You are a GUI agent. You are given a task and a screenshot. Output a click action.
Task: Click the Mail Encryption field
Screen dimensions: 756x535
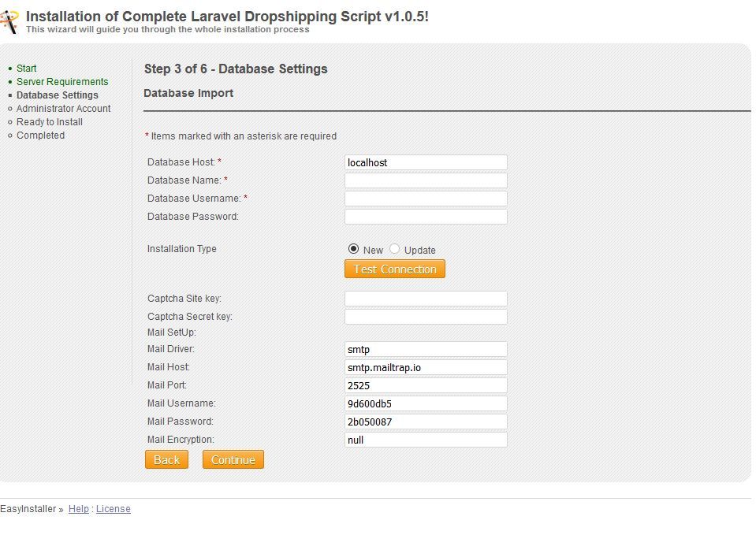point(426,440)
